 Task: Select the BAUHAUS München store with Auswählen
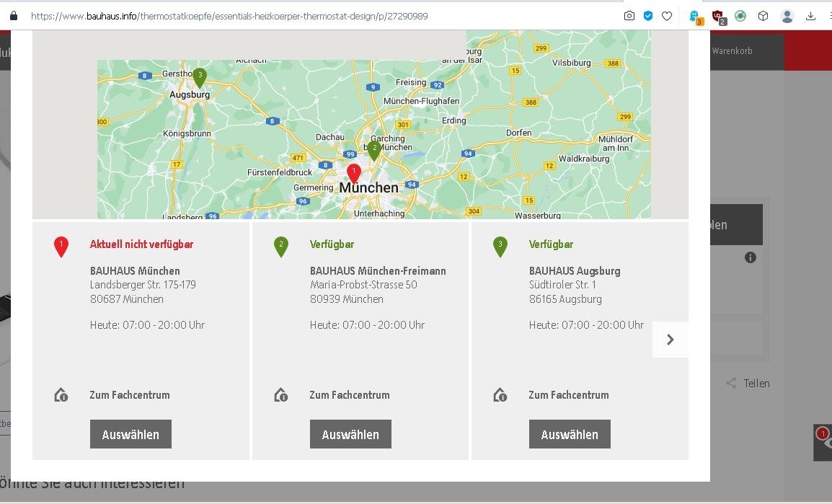(x=130, y=434)
